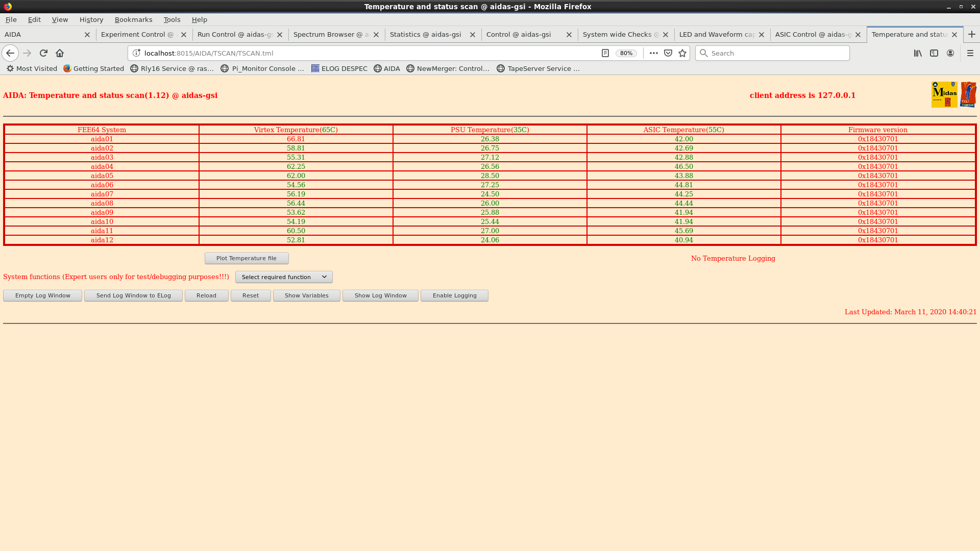This screenshot has height=551, width=980.
Task: Expand Select required function dropdown
Action: tap(284, 277)
